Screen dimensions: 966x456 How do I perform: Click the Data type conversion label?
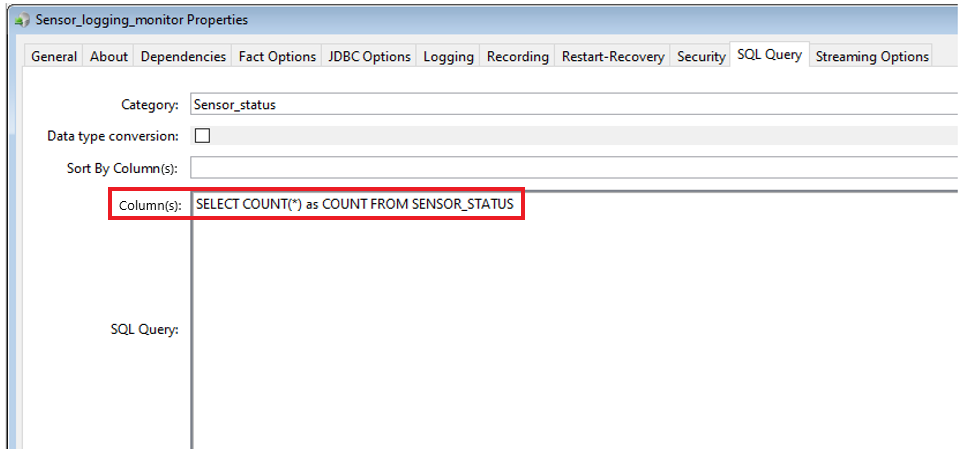[113, 136]
